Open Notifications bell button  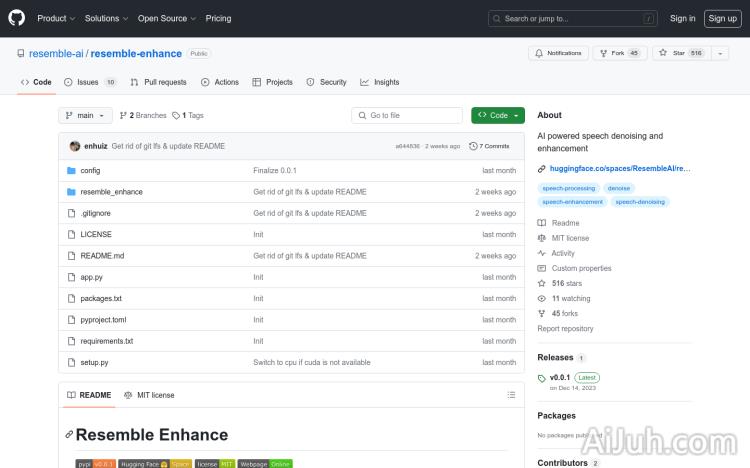[558, 53]
